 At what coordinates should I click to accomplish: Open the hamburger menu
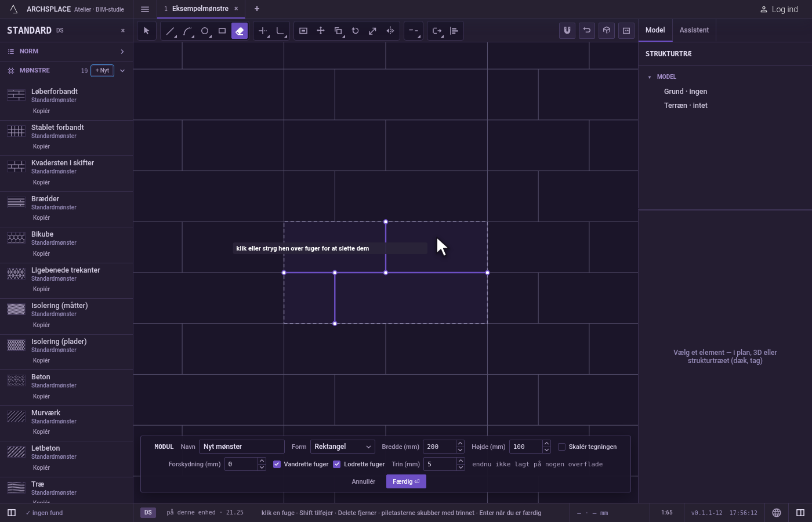pyautogui.click(x=145, y=9)
